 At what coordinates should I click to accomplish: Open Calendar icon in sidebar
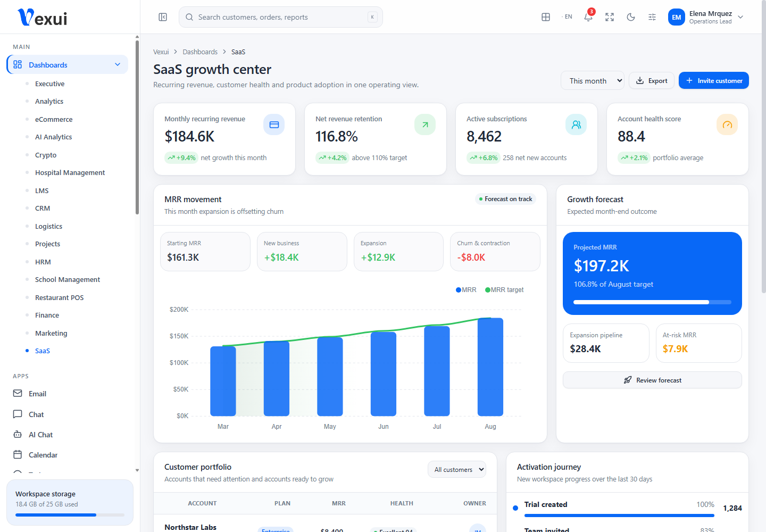point(18,454)
